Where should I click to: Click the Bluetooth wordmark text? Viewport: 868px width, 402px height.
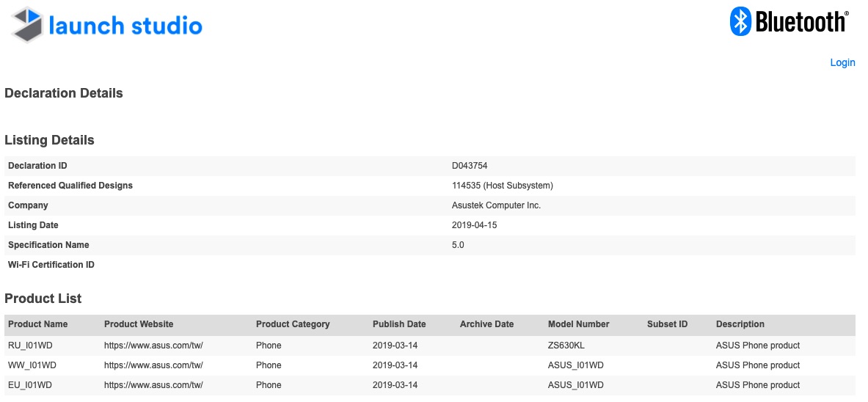pos(800,23)
